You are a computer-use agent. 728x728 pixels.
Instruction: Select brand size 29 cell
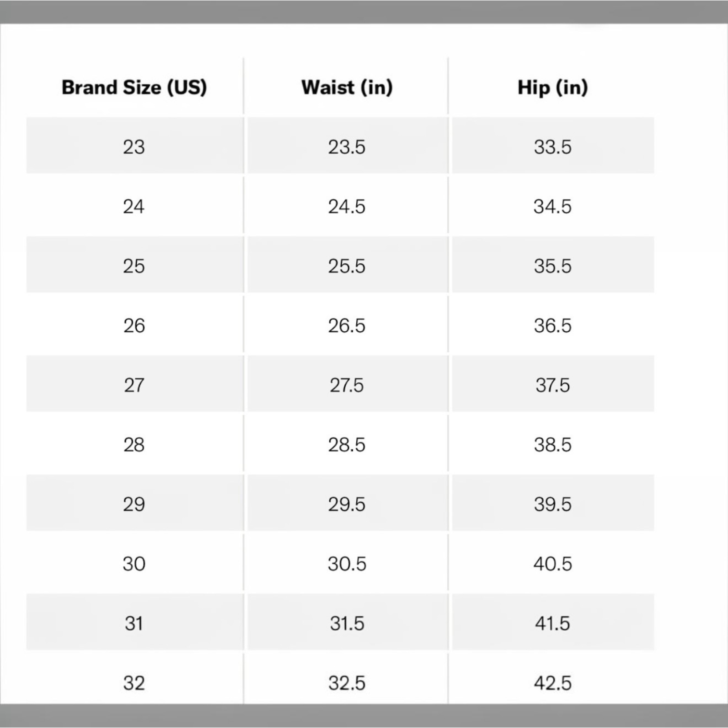coord(135,503)
